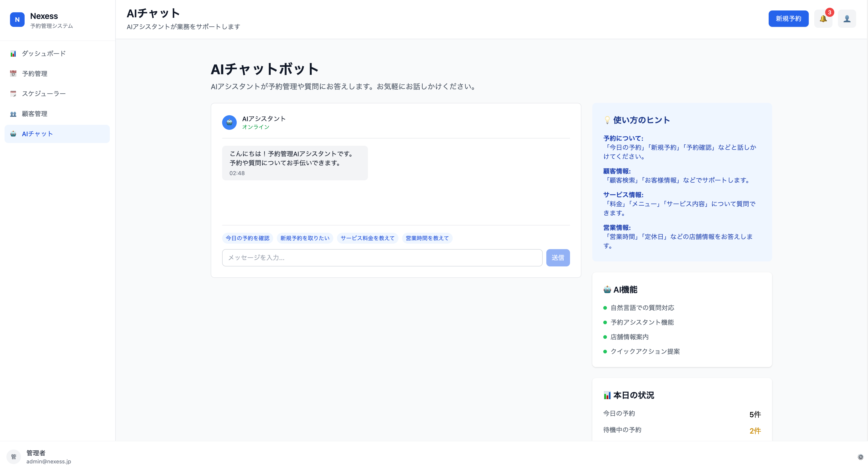The width and height of the screenshot is (868, 470).
Task: Click the 顧客管理 people icon
Action: click(13, 114)
